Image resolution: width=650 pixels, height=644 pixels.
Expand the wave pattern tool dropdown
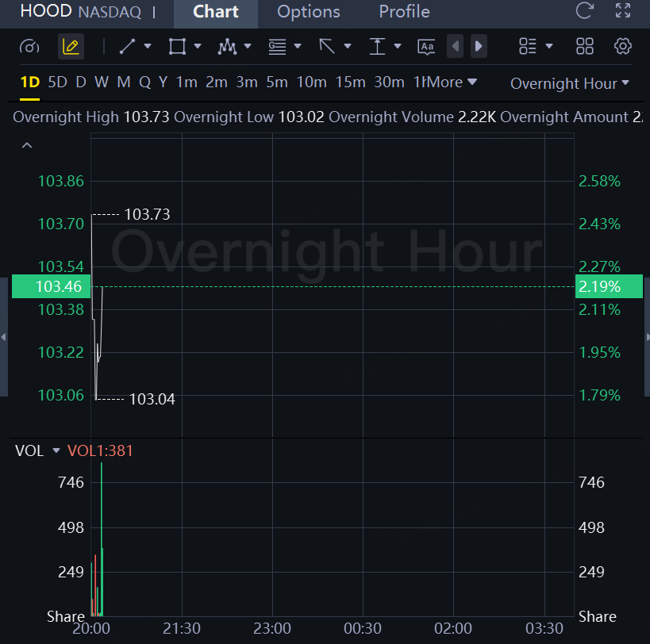pyautogui.click(x=248, y=47)
